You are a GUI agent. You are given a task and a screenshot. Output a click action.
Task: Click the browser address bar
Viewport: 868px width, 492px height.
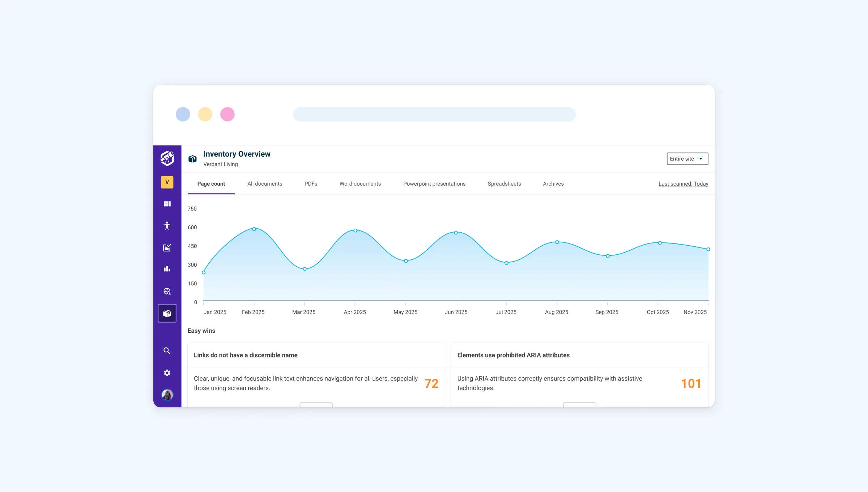click(434, 114)
